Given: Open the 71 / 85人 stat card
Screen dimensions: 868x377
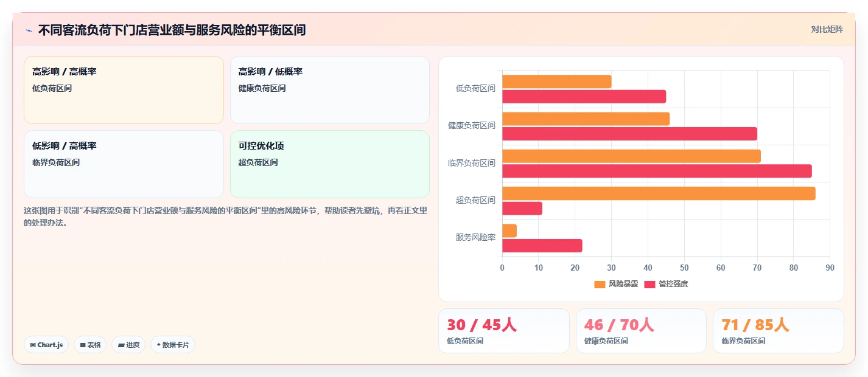Looking at the screenshot, I should 779,331.
